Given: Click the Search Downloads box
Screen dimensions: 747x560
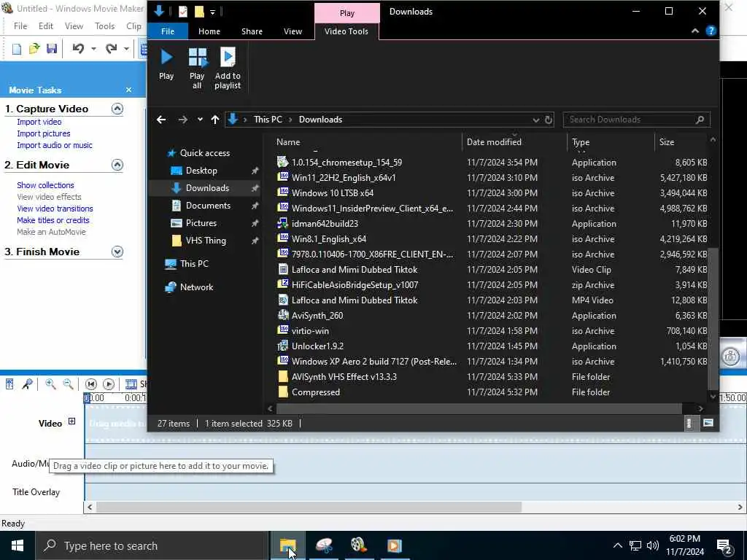Looking at the screenshot, I should [x=636, y=120].
